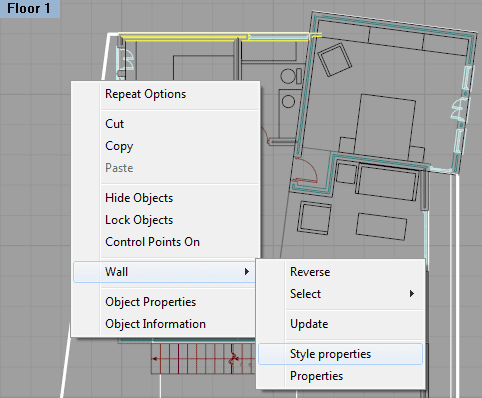Screen dimensions: 482x398
Task: Turn Control Points On from menu
Action: [x=165, y=242]
